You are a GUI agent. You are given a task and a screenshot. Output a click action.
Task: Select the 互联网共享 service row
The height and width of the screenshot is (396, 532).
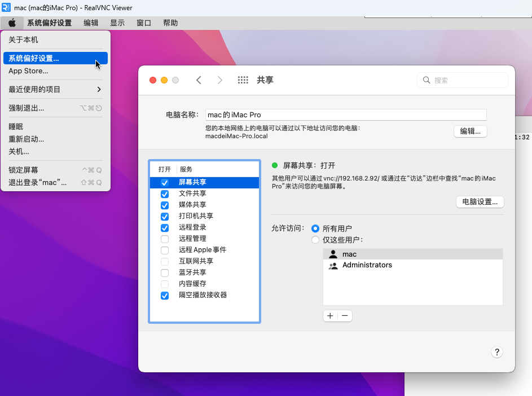pyautogui.click(x=204, y=261)
